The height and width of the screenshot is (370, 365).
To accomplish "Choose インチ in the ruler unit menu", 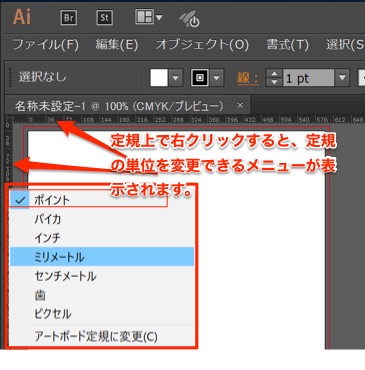I will tap(102, 238).
